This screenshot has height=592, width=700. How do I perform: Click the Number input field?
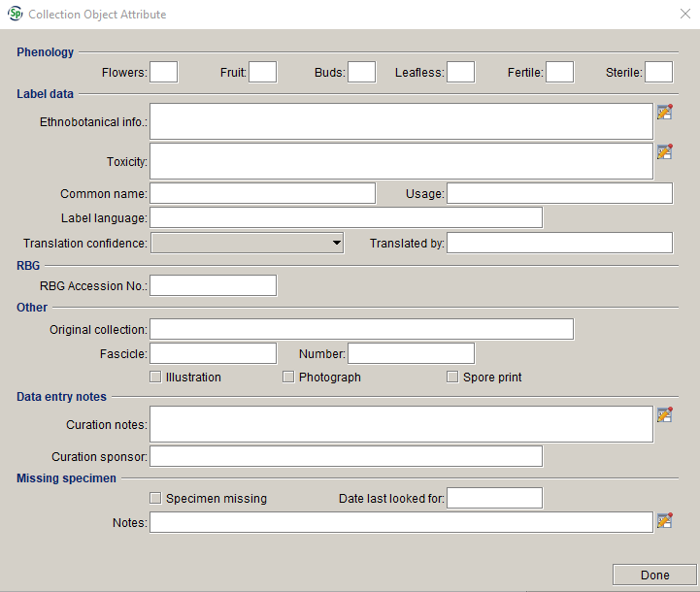411,353
